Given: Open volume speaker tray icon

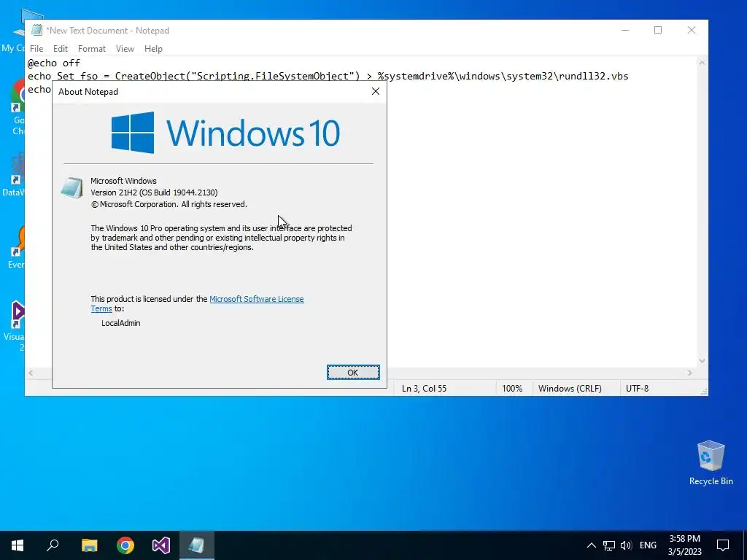Looking at the screenshot, I should coord(626,545).
